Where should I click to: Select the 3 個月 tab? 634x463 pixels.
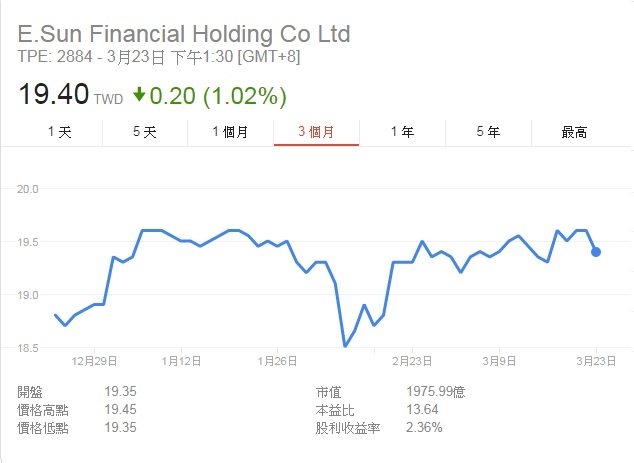pos(316,132)
